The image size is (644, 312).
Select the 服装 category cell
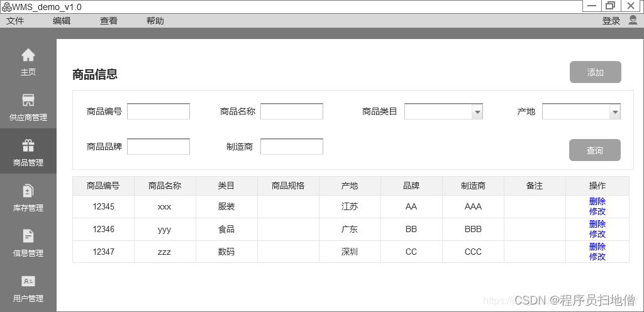[x=226, y=206]
